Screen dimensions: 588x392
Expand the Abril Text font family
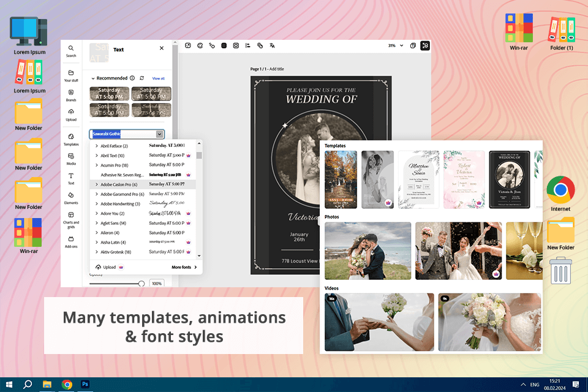(x=96, y=156)
